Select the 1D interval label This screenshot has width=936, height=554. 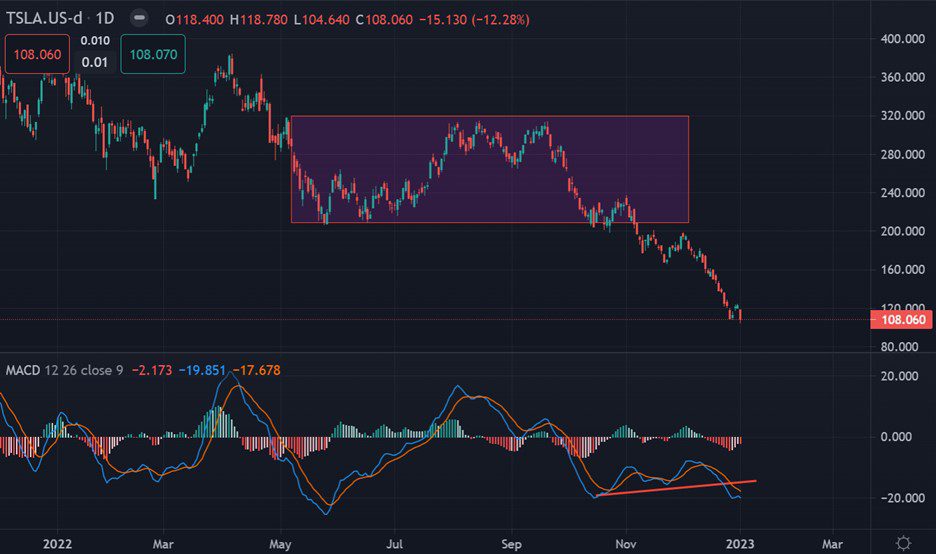[104, 19]
